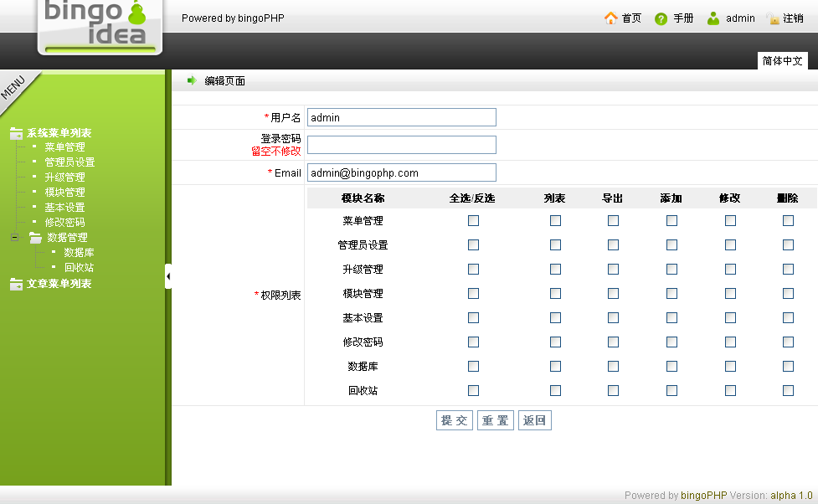Image resolution: width=818 pixels, height=504 pixels.
Task: Click the folder icon beside 数据管理
Action: click(34, 237)
